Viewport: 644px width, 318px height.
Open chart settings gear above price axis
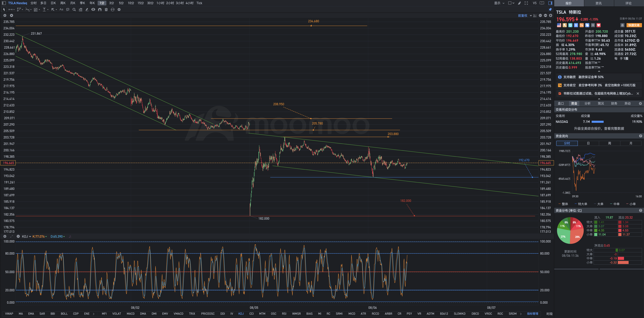point(5,16)
